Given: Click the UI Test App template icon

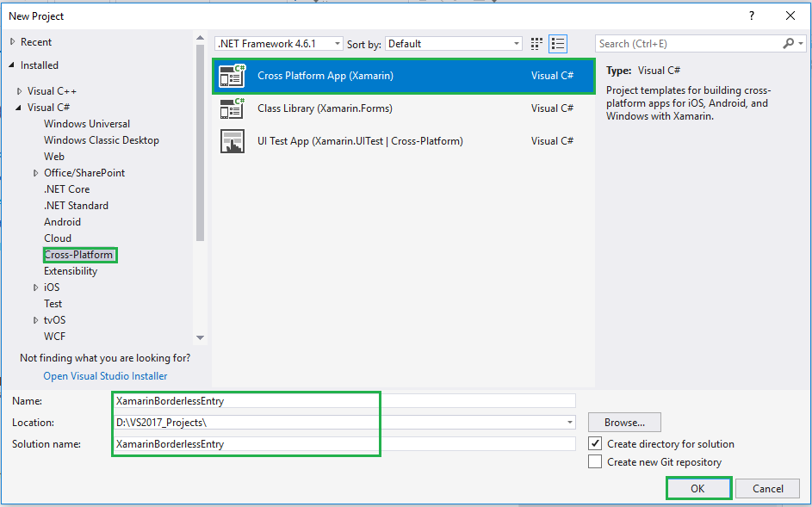Looking at the screenshot, I should point(232,141).
